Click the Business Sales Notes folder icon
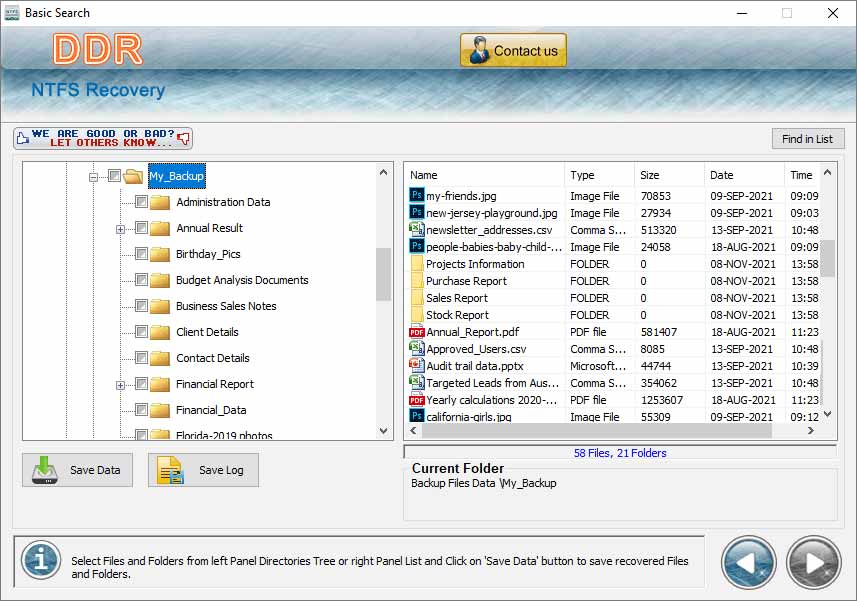Viewport: 857px width, 601px height. pos(160,306)
